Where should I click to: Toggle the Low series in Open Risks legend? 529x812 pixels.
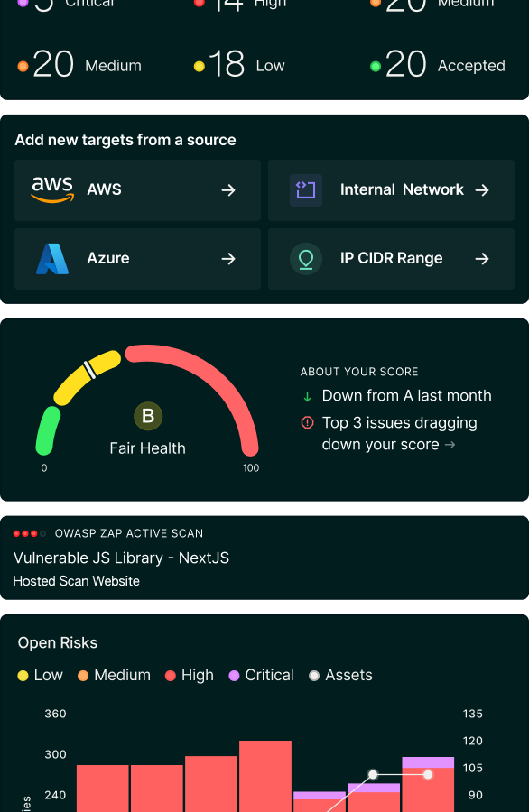click(x=40, y=675)
